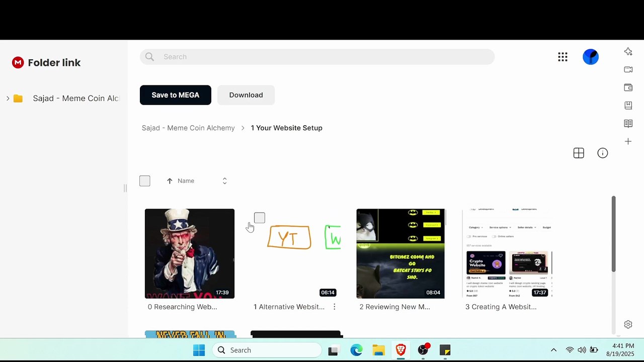Click file name 2 Reviewing New M...
Image resolution: width=644 pixels, height=362 pixels.
[395, 307]
